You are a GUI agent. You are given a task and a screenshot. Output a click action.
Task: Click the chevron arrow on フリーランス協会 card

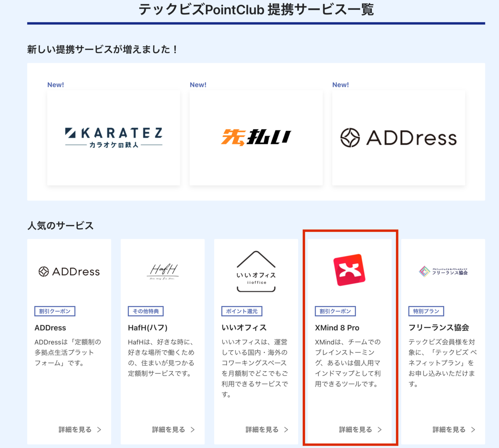(473, 430)
